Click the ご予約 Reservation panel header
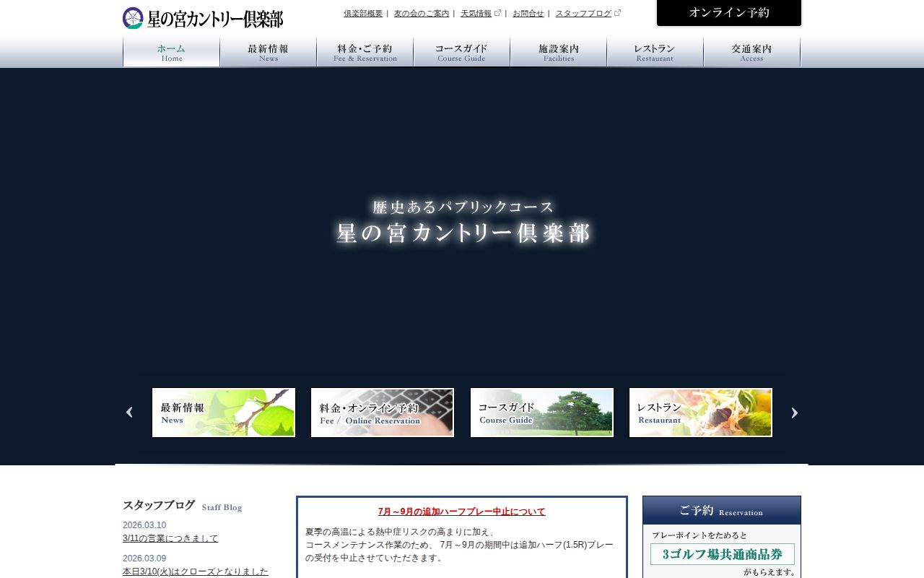This screenshot has height=578, width=924. 722,510
